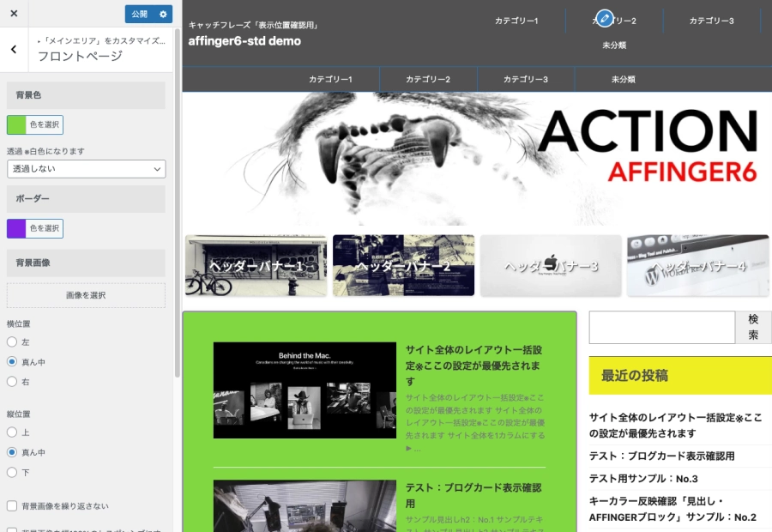Click 画像を選択 background image button
Viewport: 772px width, 532px height.
point(86,295)
